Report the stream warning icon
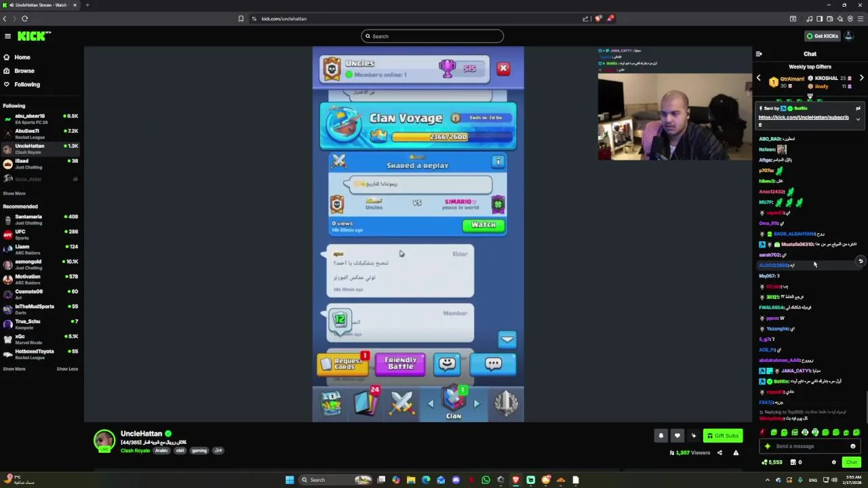868x488 pixels. [736, 453]
